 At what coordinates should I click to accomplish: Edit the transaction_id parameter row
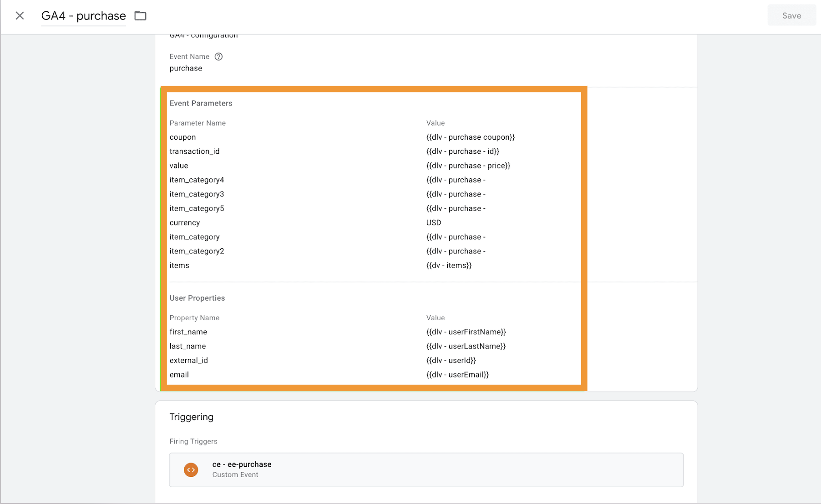[x=195, y=151]
